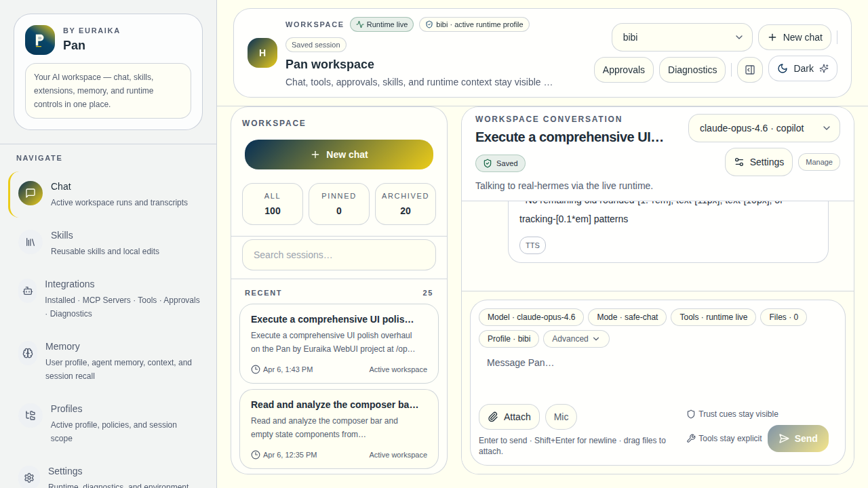The height and width of the screenshot is (488, 868).
Task: Click shield icon by Trust cues stay visible
Action: (691, 414)
